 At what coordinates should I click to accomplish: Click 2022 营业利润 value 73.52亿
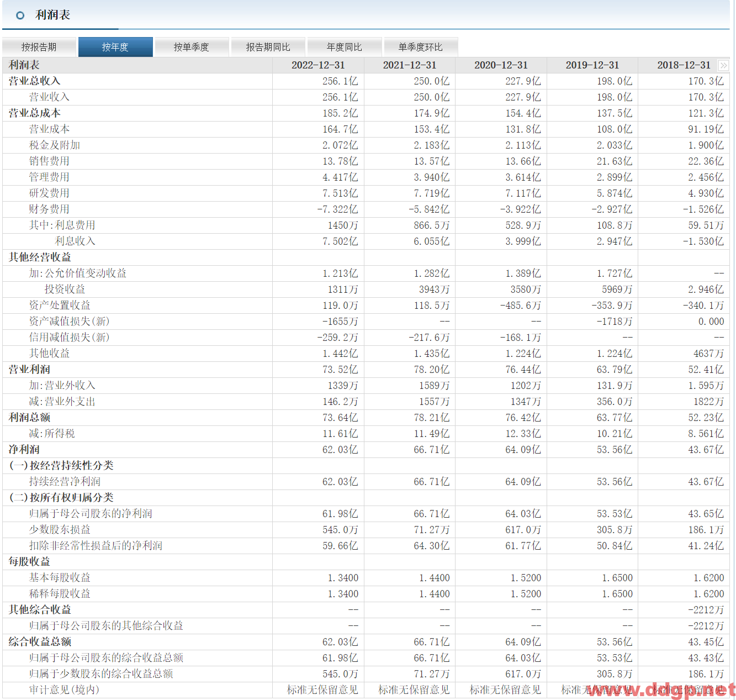[x=340, y=370]
